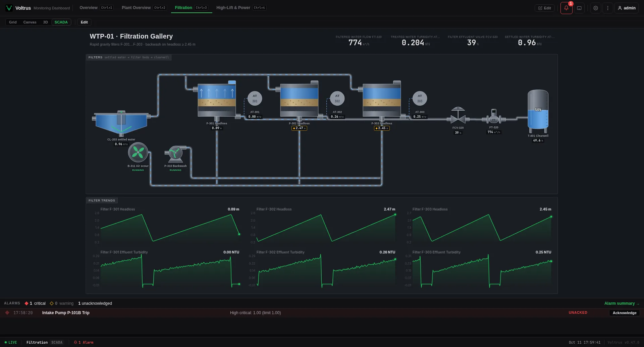This screenshot has width=644, height=347.
Task: Click the red critical alarm diamond in the alarm row
Action: (x=7, y=313)
